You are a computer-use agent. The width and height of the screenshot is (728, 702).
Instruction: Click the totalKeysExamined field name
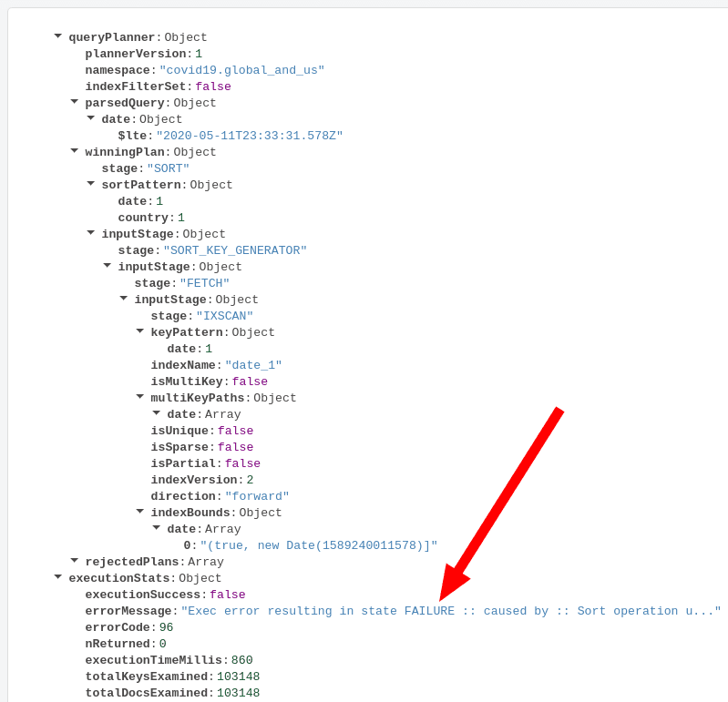tap(146, 677)
